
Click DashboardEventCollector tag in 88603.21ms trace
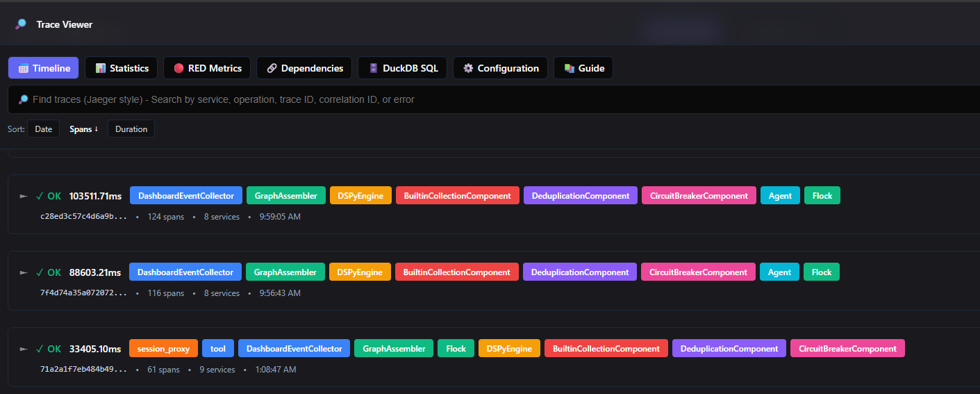pos(185,272)
